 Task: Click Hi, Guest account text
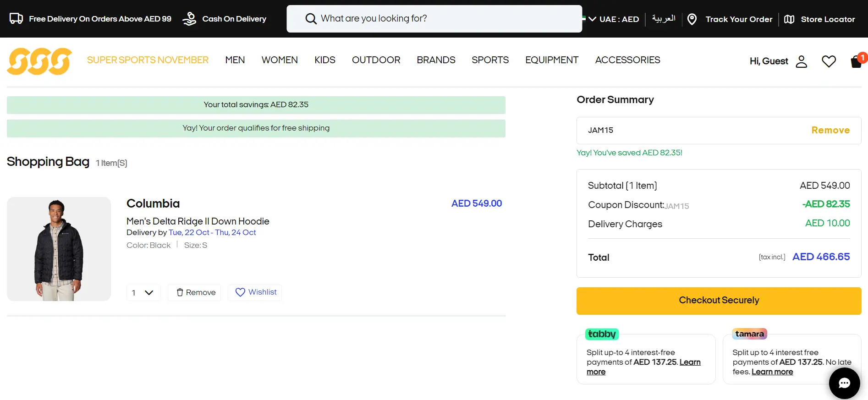[769, 61]
